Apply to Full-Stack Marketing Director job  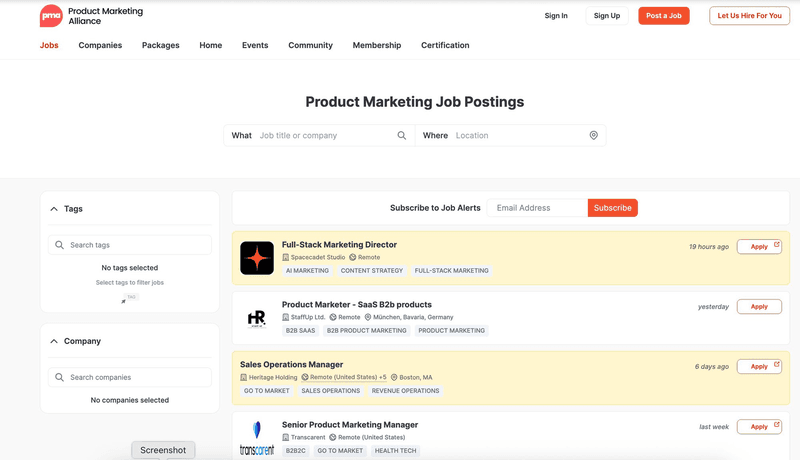click(759, 247)
